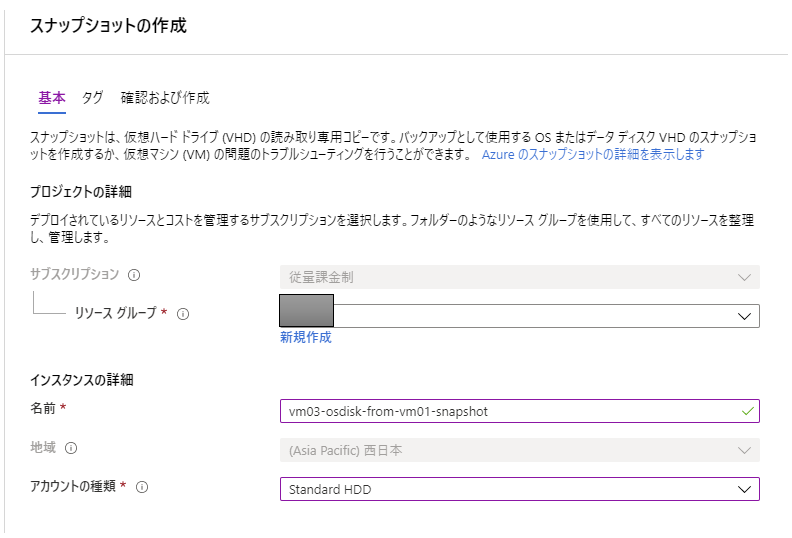Click the リソース グループ field label
Screen dimensions: 792x538
coord(115,314)
